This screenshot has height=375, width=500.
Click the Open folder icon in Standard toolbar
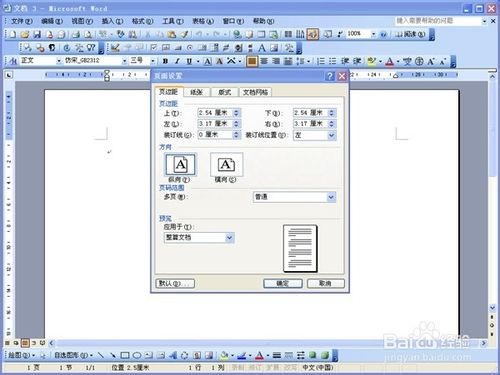25,34
